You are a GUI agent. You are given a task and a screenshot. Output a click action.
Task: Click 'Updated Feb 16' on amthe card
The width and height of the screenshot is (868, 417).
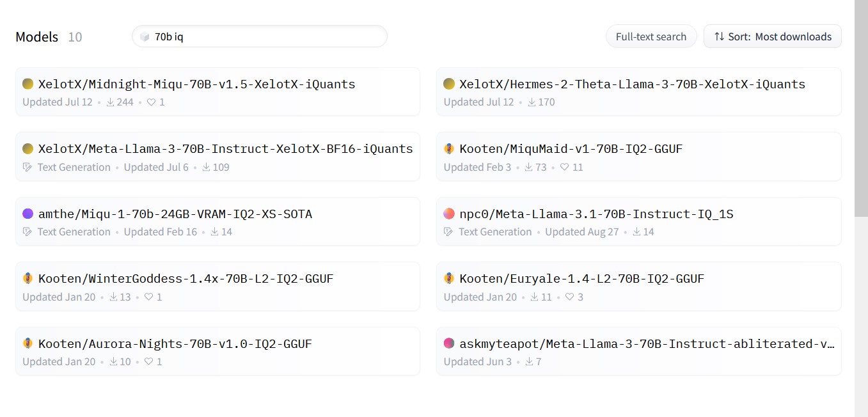[x=161, y=232]
